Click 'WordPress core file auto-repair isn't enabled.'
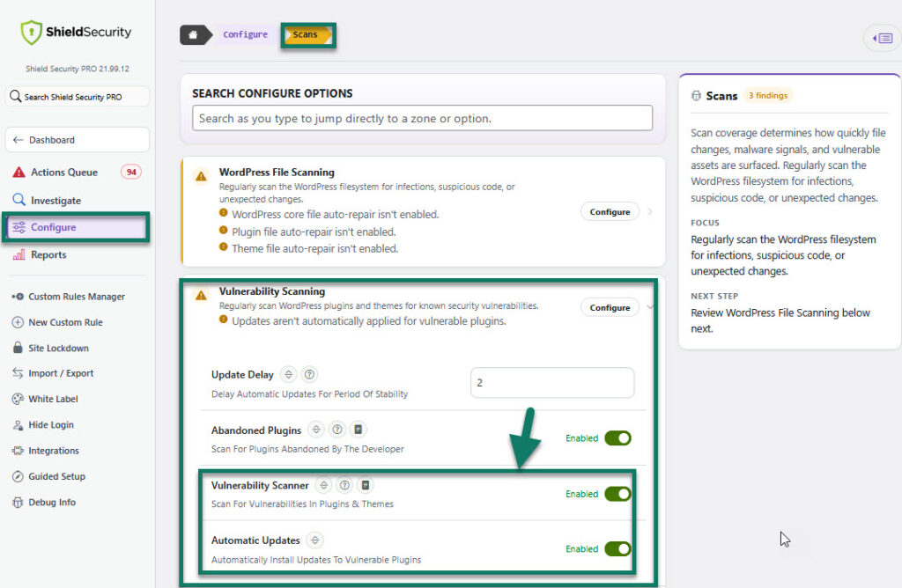 point(336,215)
